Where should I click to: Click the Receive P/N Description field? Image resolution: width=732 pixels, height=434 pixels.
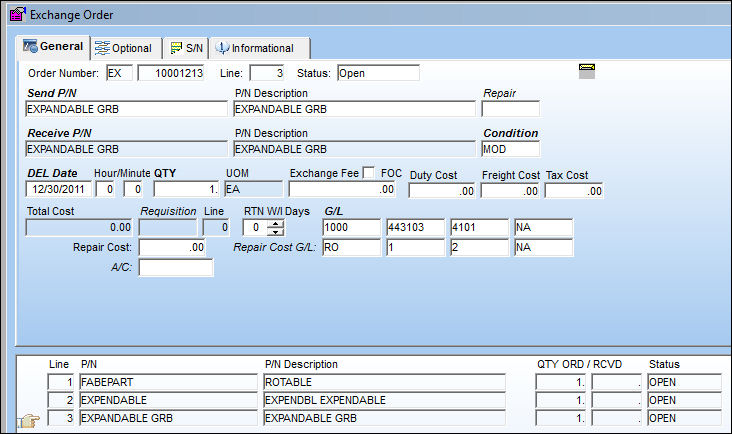[x=354, y=149]
